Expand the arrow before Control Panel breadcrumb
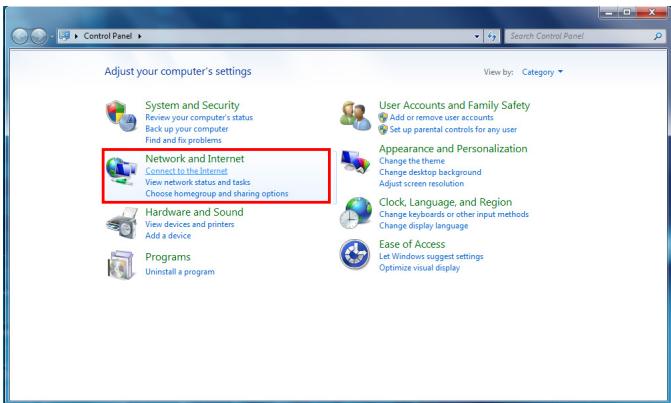 pyautogui.click(x=76, y=36)
